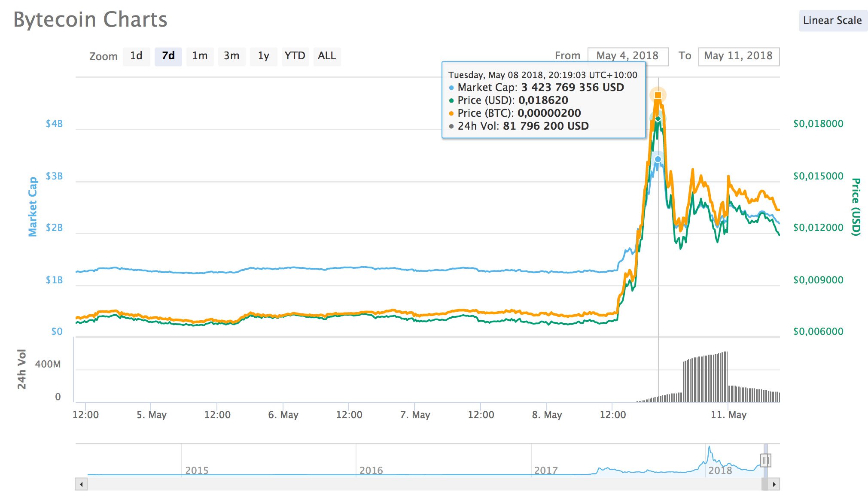Click the 2018 label in navigator

coord(720,471)
